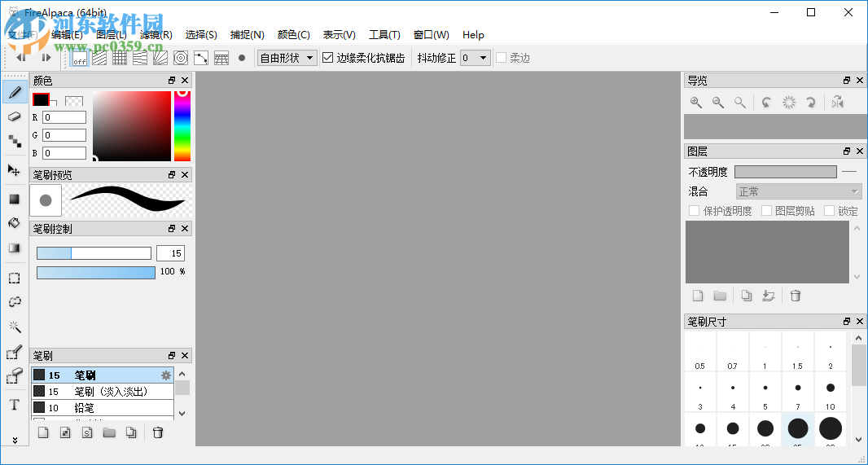Click the rainbow hue bar

pyautogui.click(x=182, y=125)
